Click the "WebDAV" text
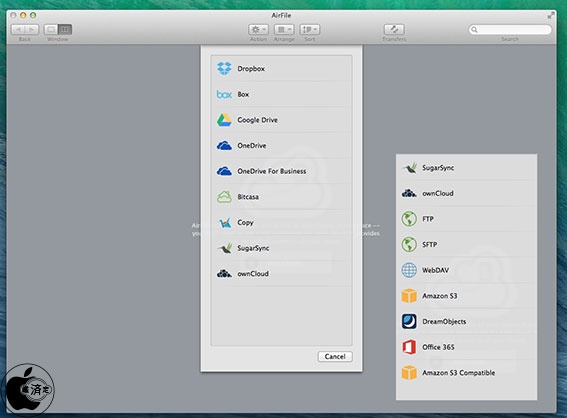The image size is (567, 418). click(x=435, y=270)
